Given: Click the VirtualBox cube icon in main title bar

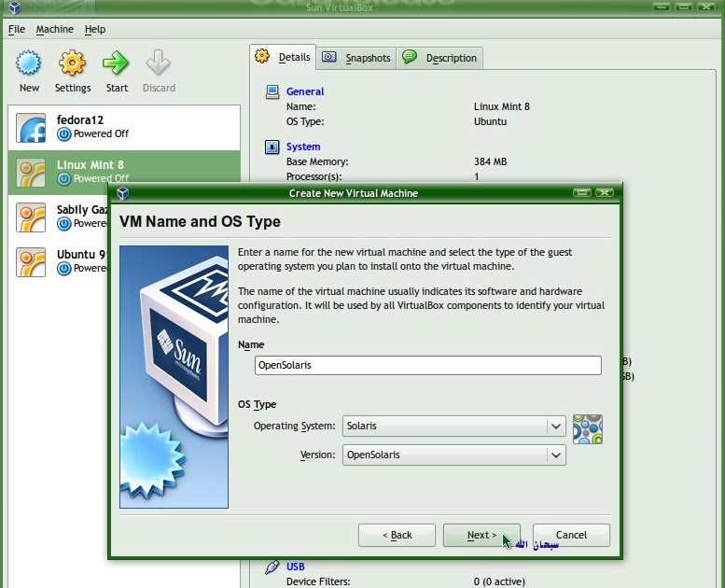Looking at the screenshot, I should click(x=14, y=7).
